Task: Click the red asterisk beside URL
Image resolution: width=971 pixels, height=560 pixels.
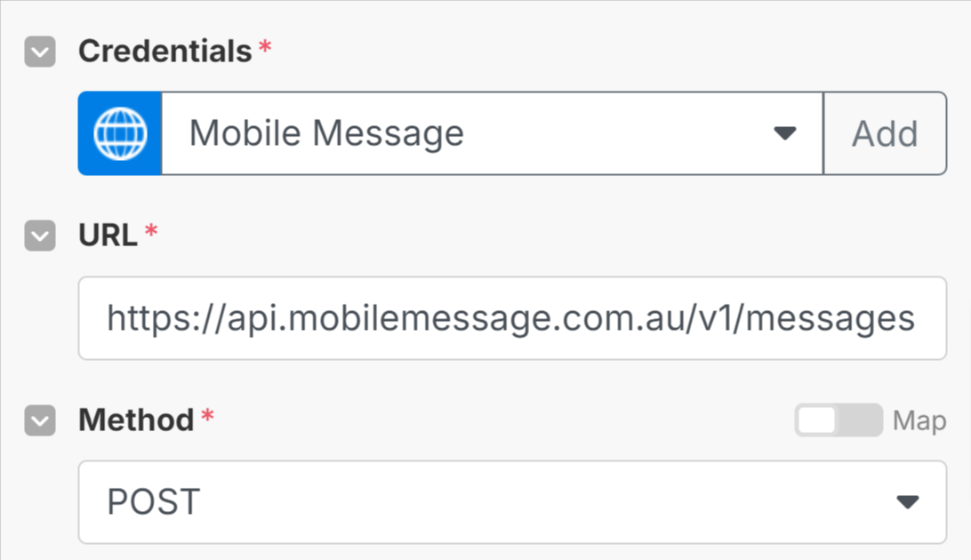Action: pyautogui.click(x=151, y=233)
